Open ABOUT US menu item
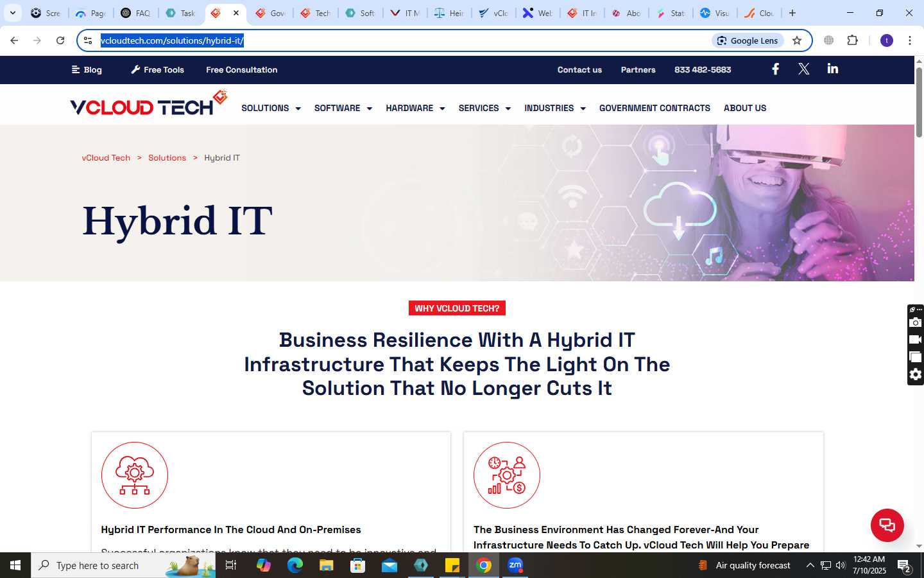This screenshot has height=578, width=924. click(x=745, y=108)
